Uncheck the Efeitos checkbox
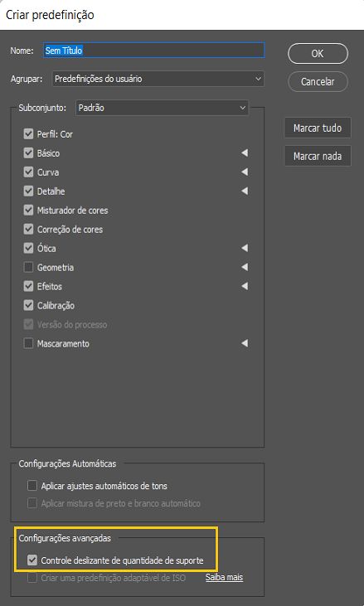This screenshot has width=364, height=606. (x=28, y=286)
